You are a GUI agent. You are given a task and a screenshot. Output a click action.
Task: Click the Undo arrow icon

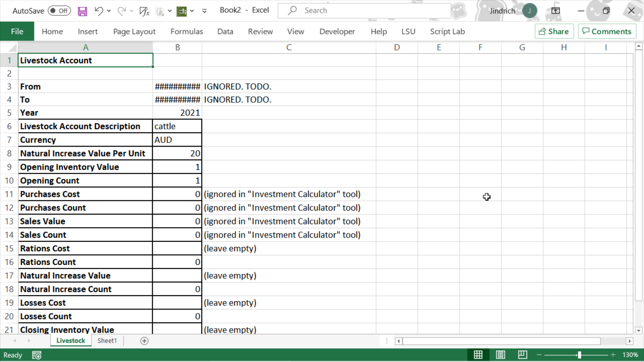(98, 11)
